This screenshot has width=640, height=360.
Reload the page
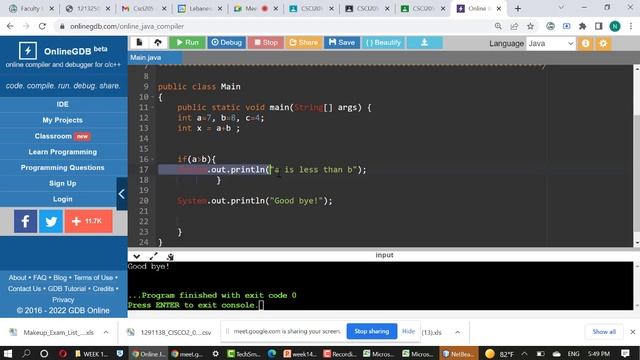[x=42, y=26]
